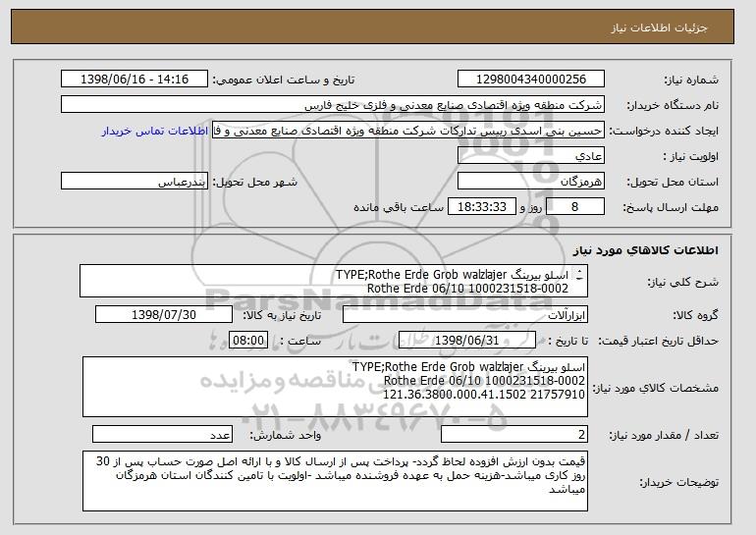Click the واحد شمارش field عدد
The width and height of the screenshot is (756, 535).
coord(162,434)
